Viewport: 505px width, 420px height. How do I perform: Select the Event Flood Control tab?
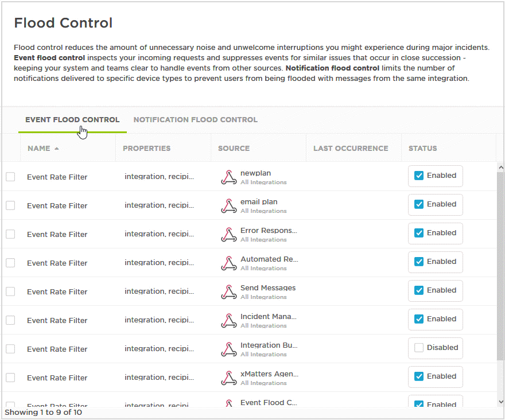click(72, 119)
